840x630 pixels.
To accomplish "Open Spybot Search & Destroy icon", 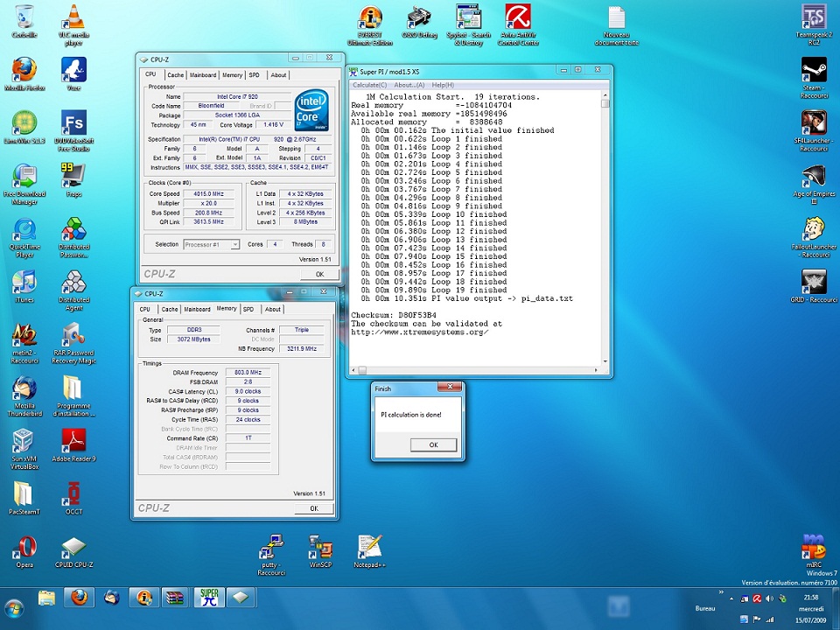I will click(x=469, y=25).
